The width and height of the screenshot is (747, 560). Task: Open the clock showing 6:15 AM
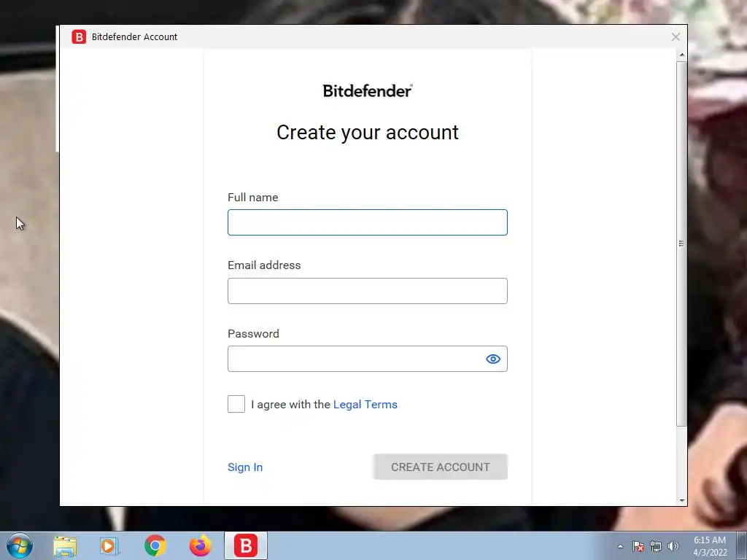click(710, 546)
